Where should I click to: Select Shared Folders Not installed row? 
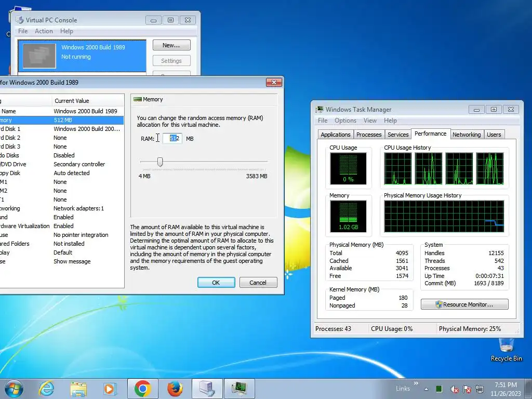[61, 244]
